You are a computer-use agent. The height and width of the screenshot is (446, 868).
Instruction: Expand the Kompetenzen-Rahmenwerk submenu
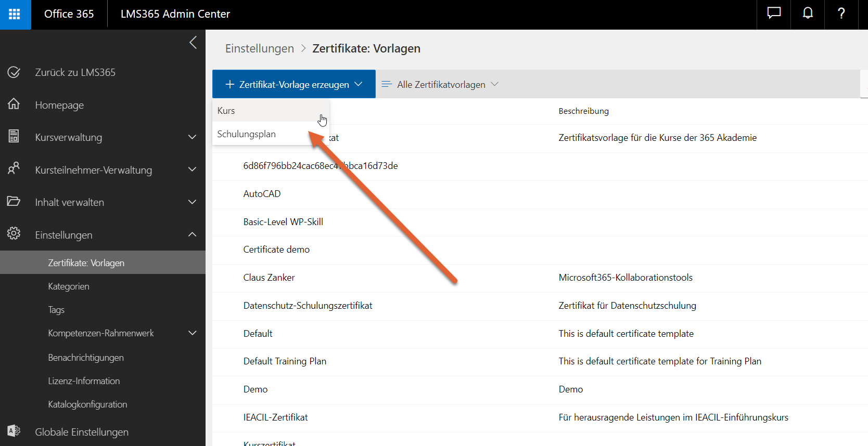[x=192, y=333]
